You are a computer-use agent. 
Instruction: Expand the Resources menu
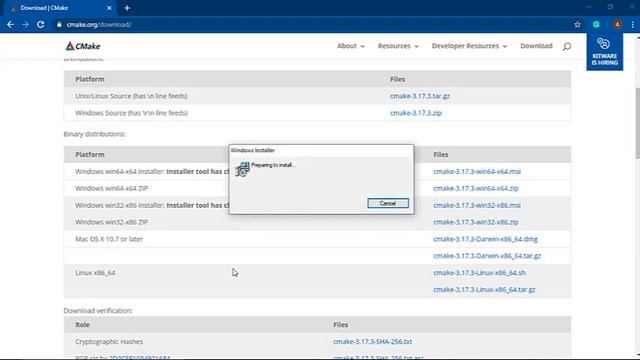pyautogui.click(x=398, y=46)
